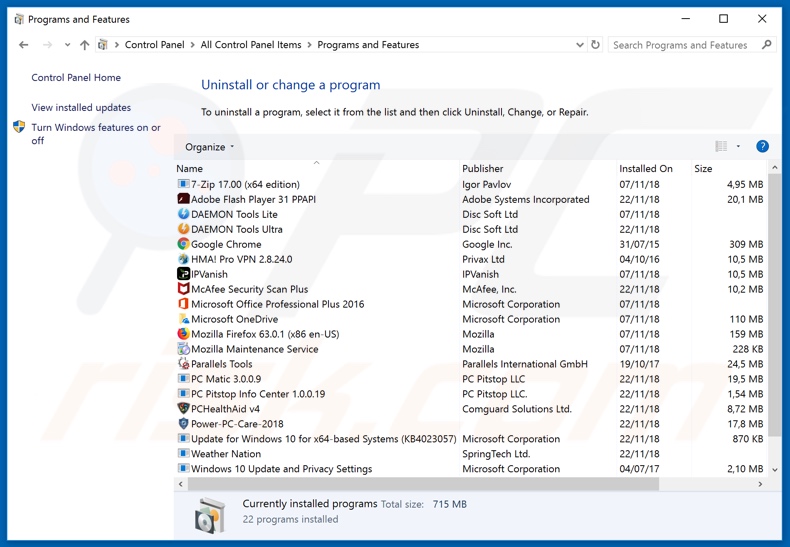Screen dimensions: 790x547
Task: Click the All Control Panel Items breadcrumb
Action: point(251,45)
